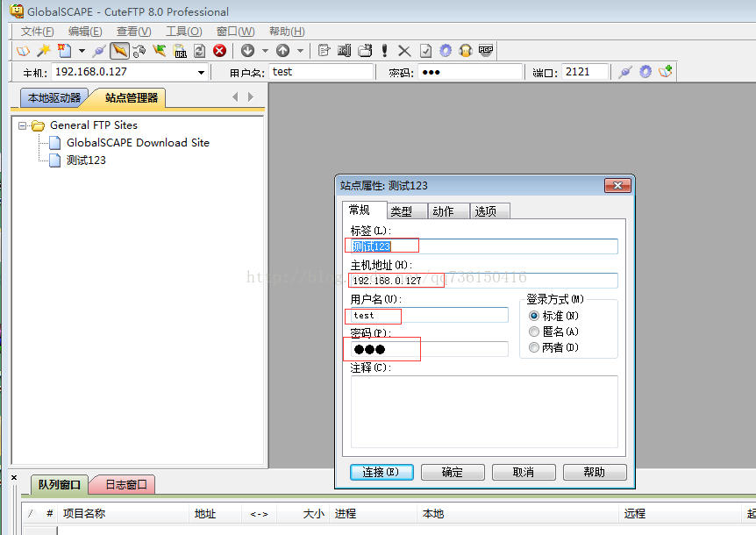This screenshot has height=535, width=756.
Task: Select GlobalSCAPE Download Site entry
Action: (x=138, y=143)
